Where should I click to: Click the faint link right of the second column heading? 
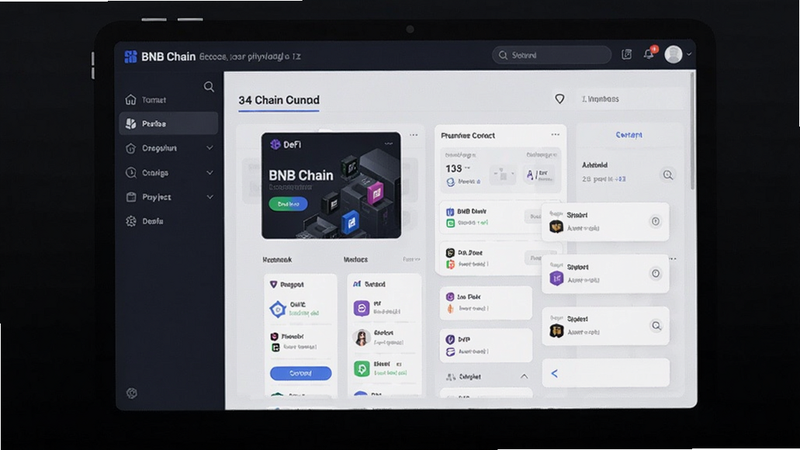click(x=411, y=260)
